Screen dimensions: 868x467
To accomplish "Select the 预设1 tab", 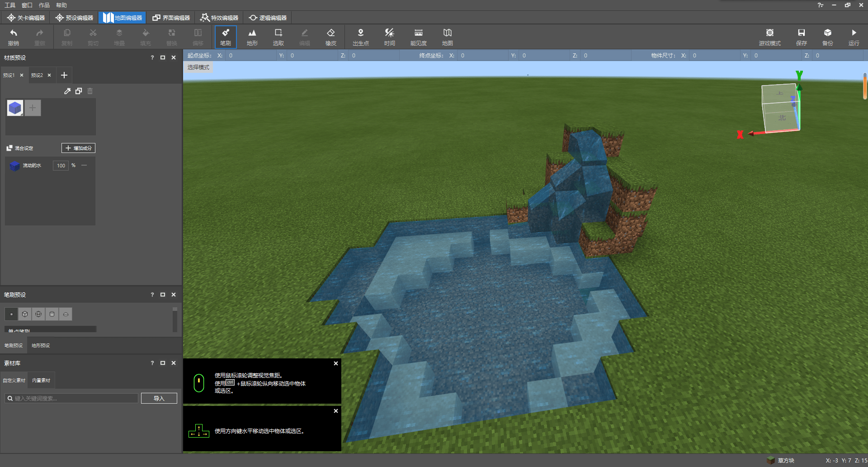I will pyautogui.click(x=9, y=75).
